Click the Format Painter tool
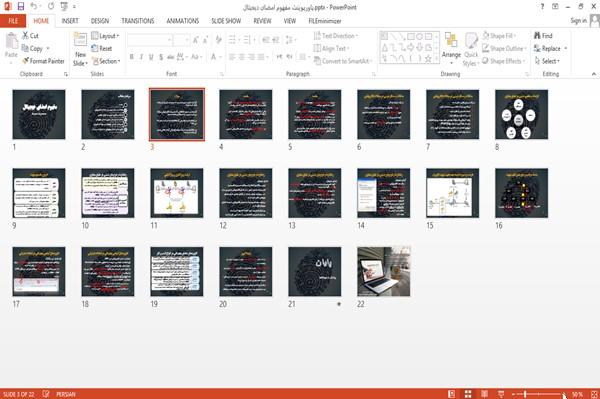This screenshot has height=399, width=600. [43, 61]
